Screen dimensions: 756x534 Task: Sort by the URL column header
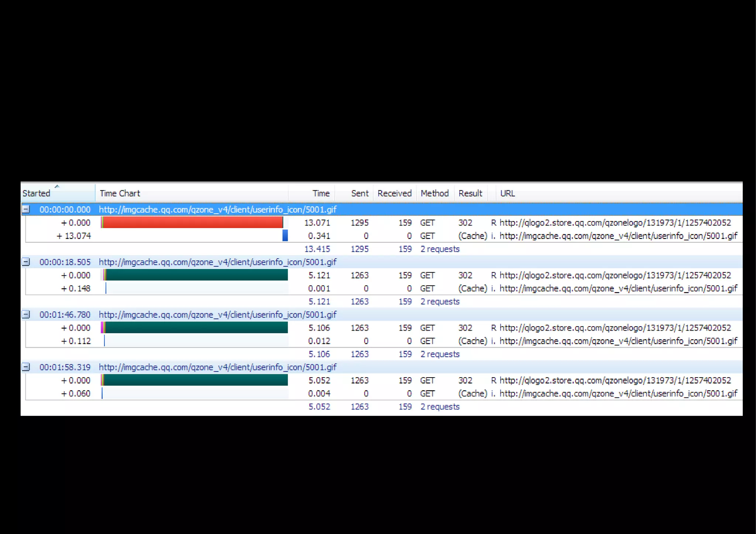point(507,193)
